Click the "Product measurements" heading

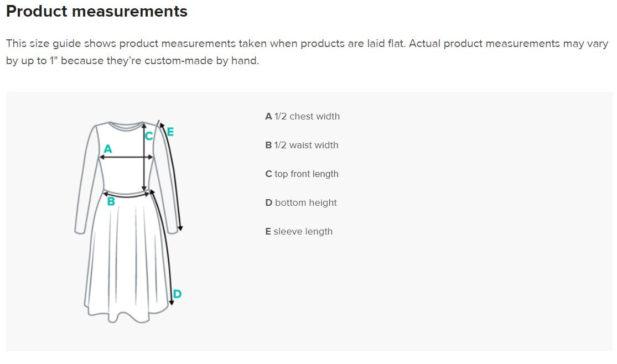click(97, 12)
